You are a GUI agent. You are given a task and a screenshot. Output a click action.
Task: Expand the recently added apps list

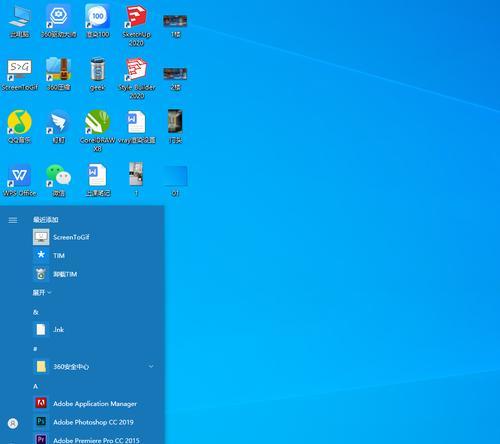pyautogui.click(x=42, y=293)
